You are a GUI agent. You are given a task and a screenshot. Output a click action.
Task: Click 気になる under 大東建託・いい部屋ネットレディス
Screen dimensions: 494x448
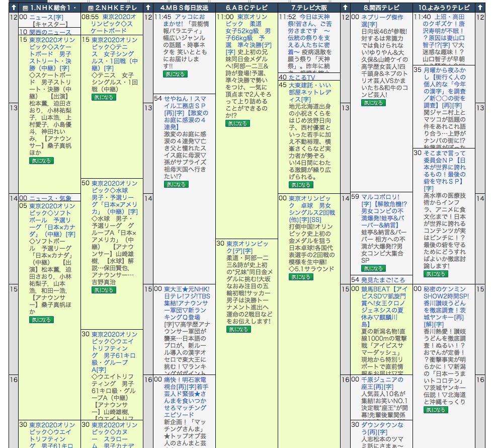click(301, 185)
